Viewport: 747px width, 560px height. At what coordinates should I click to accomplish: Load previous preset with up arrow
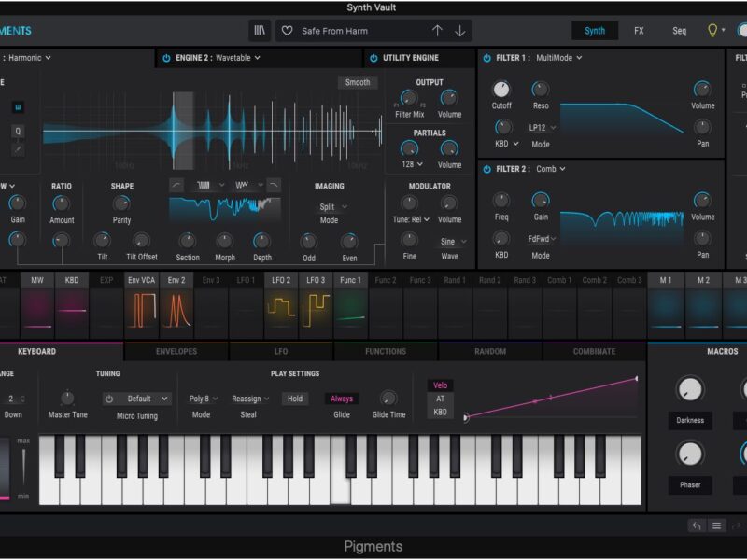click(x=437, y=31)
